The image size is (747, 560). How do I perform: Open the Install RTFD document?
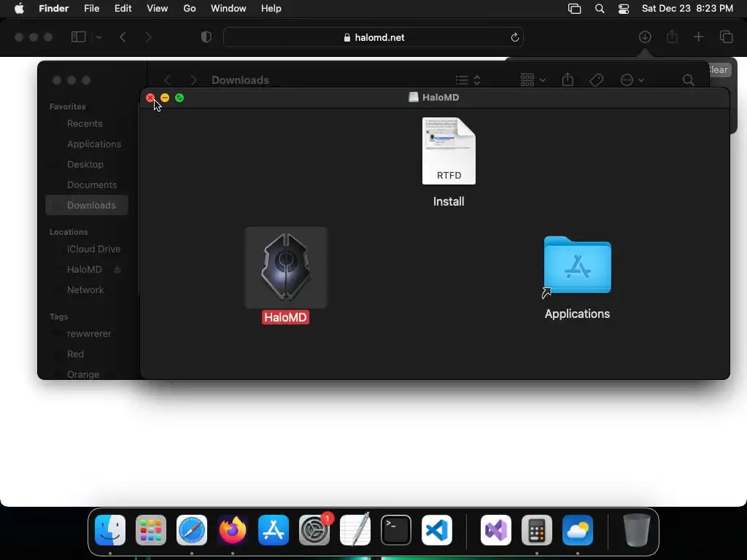[449, 151]
